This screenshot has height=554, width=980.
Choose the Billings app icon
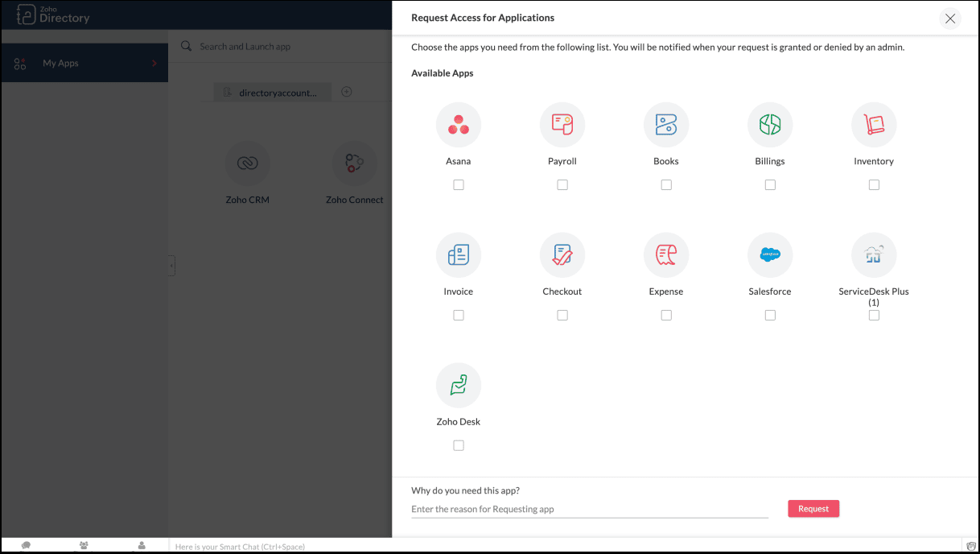pyautogui.click(x=770, y=125)
